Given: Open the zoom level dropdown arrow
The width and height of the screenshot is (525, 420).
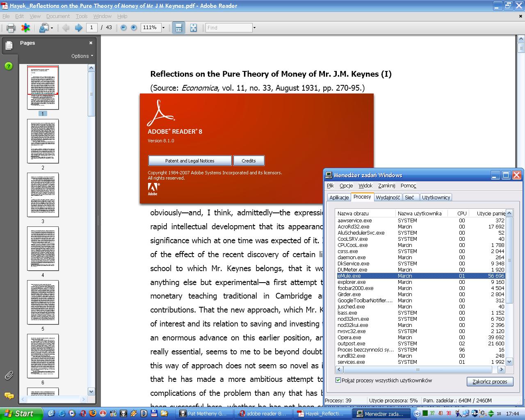Looking at the screenshot, I should coord(163,28).
